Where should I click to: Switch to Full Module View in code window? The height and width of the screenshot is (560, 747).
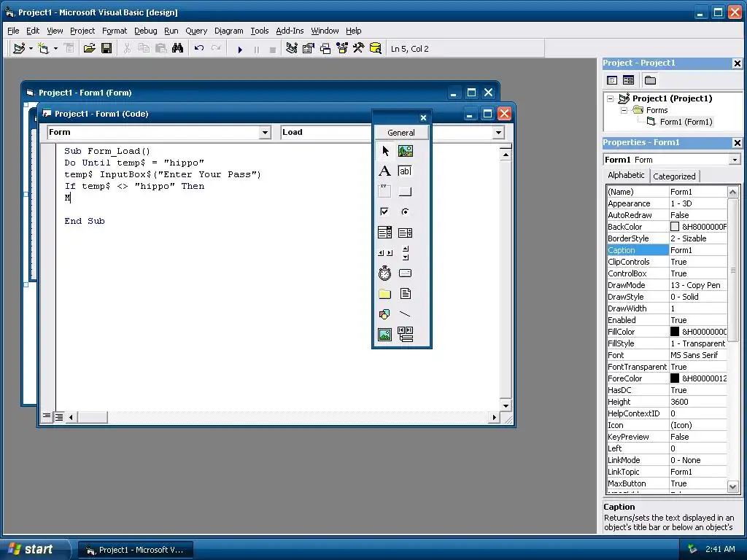point(58,417)
